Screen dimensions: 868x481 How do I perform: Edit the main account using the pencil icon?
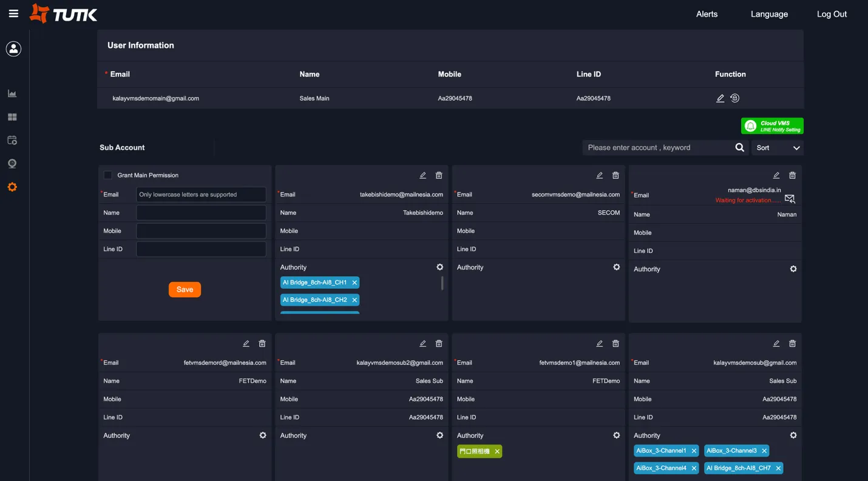click(721, 98)
